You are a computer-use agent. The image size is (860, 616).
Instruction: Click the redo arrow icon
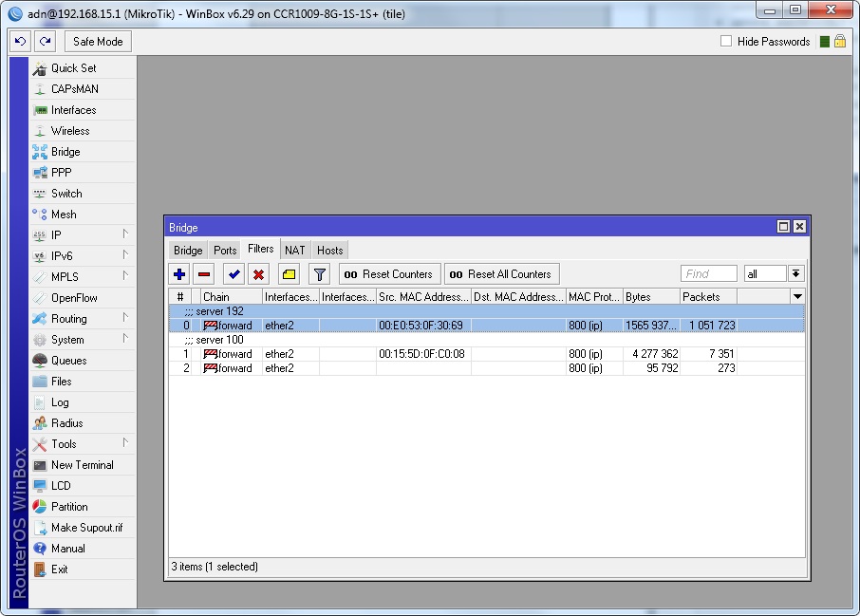(x=45, y=42)
